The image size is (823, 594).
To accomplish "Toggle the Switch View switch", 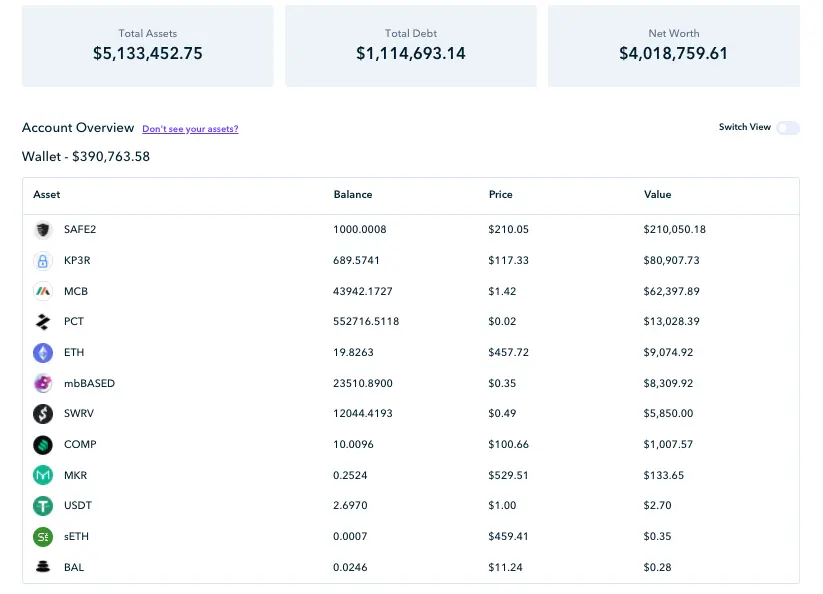I will [x=788, y=128].
